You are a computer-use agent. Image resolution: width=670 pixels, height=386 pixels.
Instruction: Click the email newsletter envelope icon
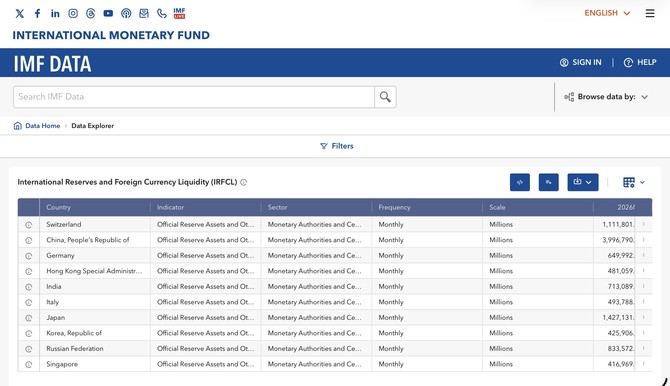(144, 13)
